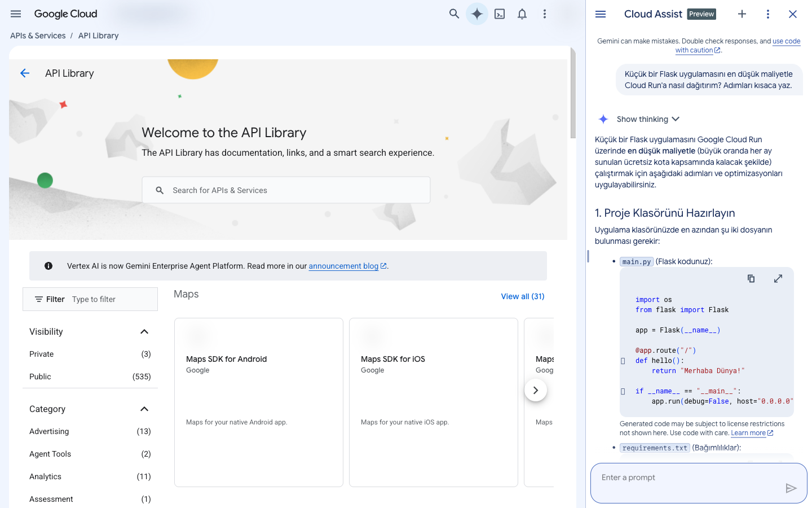
Task: Open the Maps SDK for iOS card
Action: click(x=434, y=402)
